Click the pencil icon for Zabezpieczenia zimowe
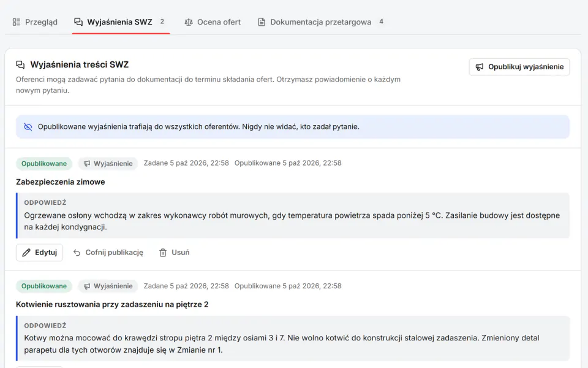 click(26, 252)
